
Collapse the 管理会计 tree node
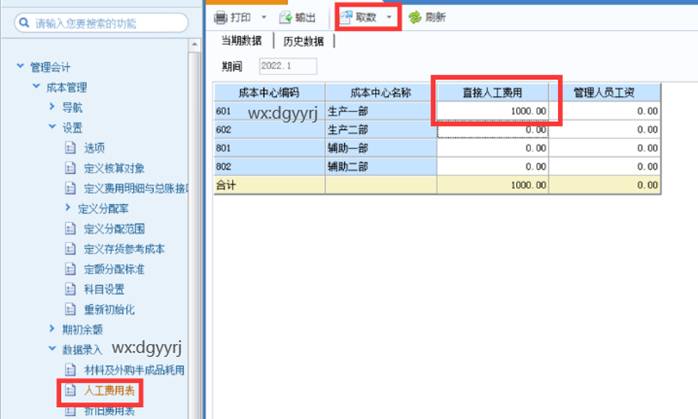coord(20,67)
